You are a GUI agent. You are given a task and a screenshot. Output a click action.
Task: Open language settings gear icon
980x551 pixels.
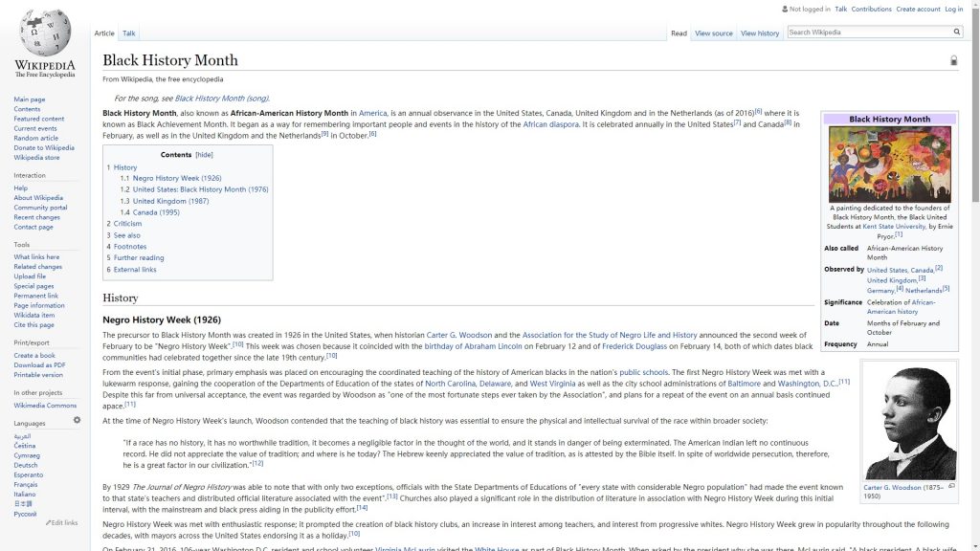click(x=78, y=420)
